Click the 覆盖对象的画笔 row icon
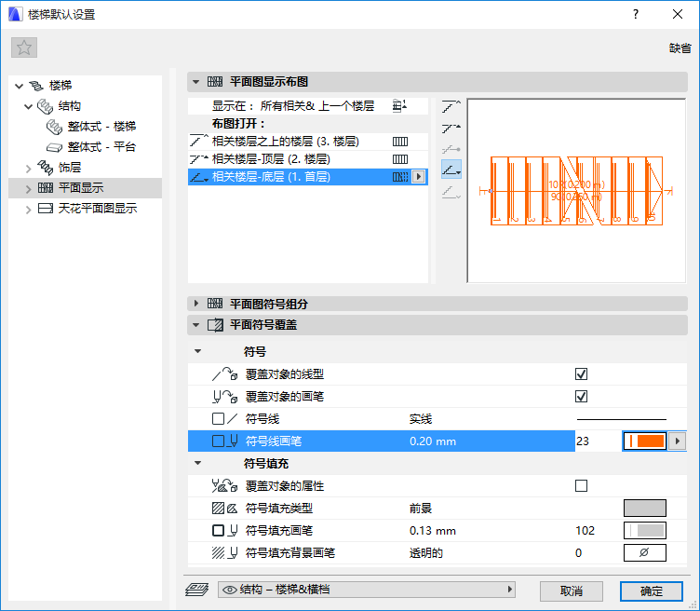Viewport: 700px width, 611px height. coord(224,396)
